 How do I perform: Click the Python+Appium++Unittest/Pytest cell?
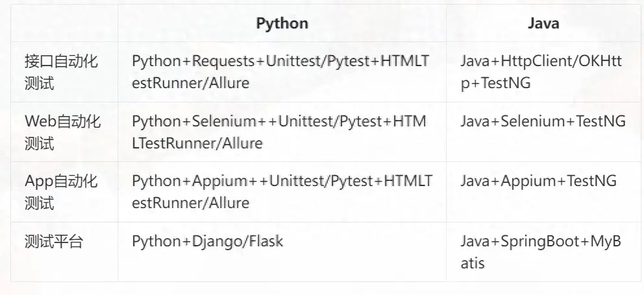tap(281, 192)
